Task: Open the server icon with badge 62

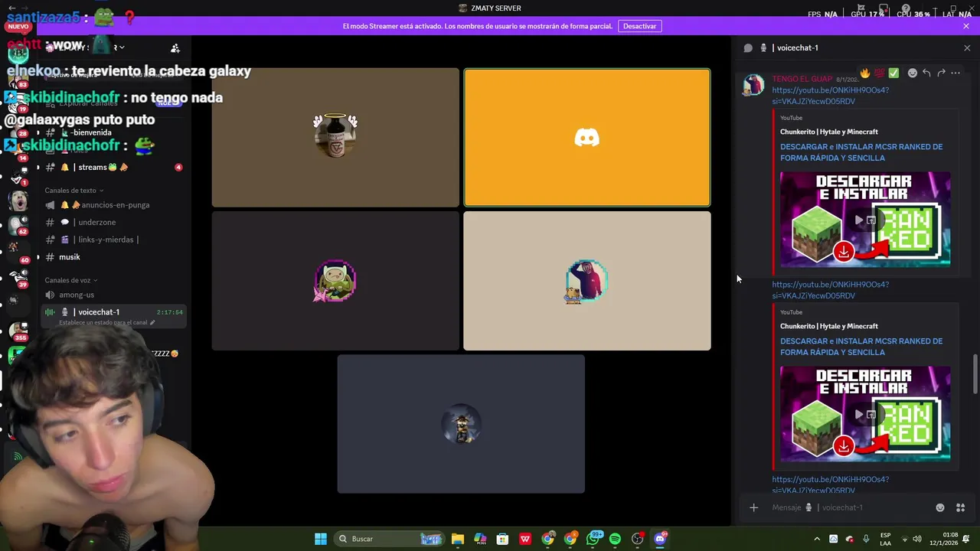Action: click(18, 224)
